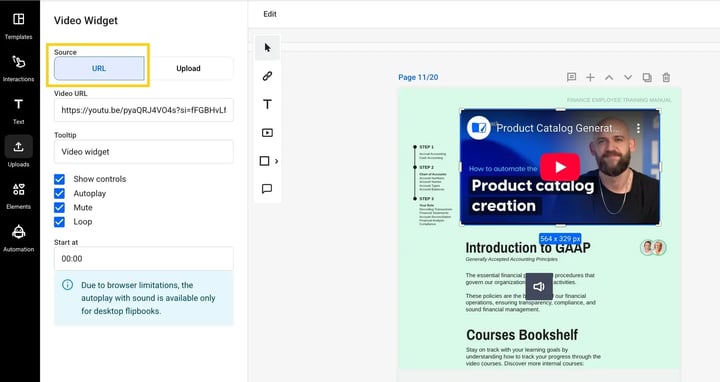Click the Video URL input field

pyautogui.click(x=144, y=110)
